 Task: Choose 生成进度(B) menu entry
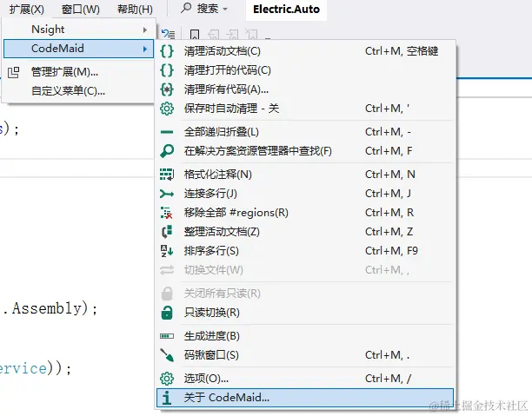pos(305,336)
